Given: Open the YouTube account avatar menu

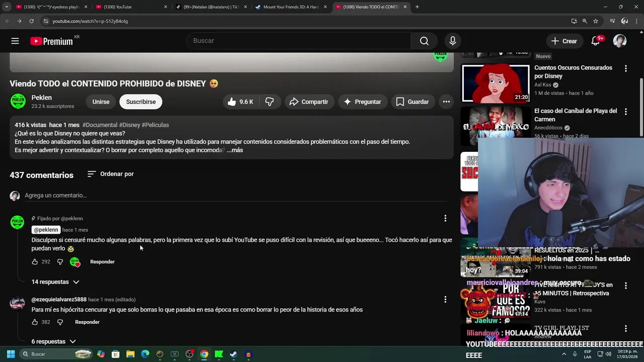Looking at the screenshot, I should (x=620, y=41).
